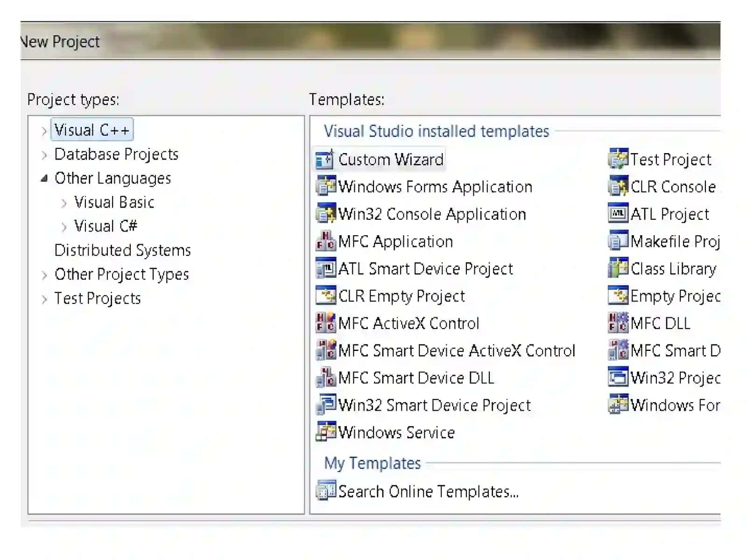Click the Windows Forms Application icon
This screenshot has height=560, width=747.
[x=325, y=187]
